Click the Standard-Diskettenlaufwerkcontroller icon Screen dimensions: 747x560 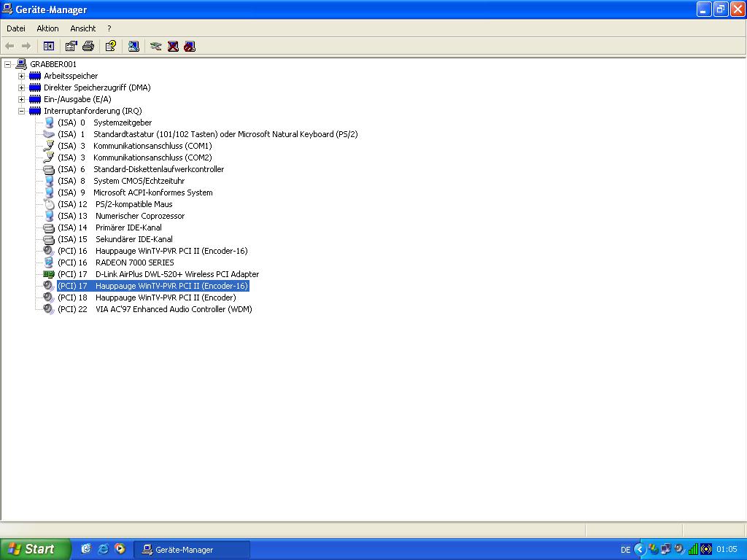(49, 169)
